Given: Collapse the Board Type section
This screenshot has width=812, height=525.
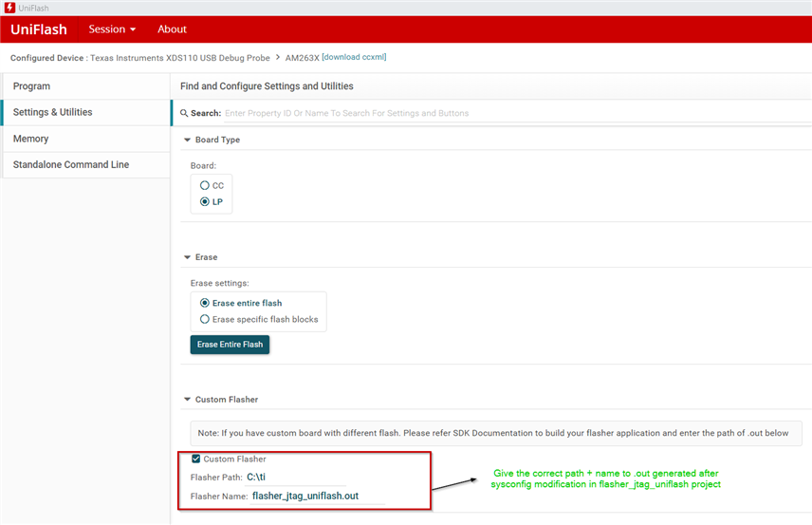Looking at the screenshot, I should point(188,140).
